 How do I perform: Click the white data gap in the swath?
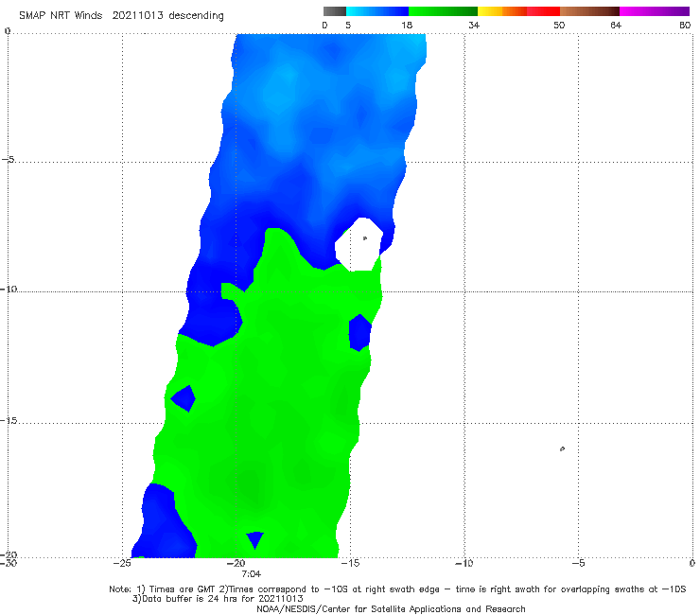coord(359,245)
